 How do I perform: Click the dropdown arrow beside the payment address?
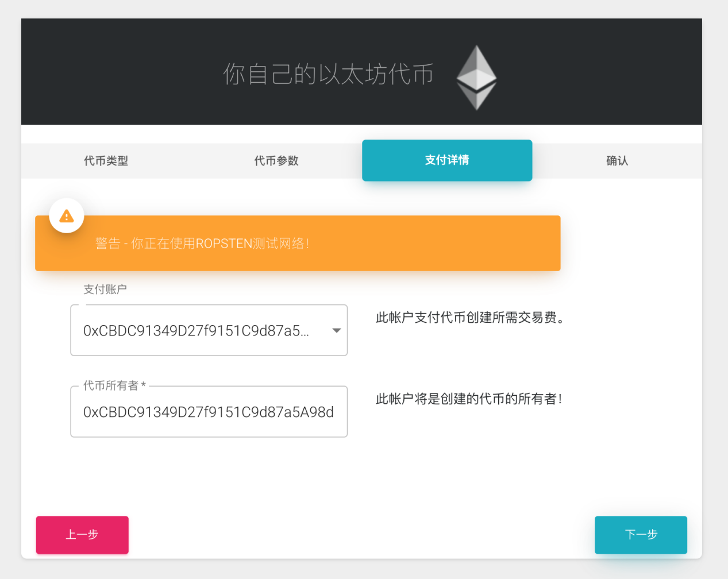336,330
